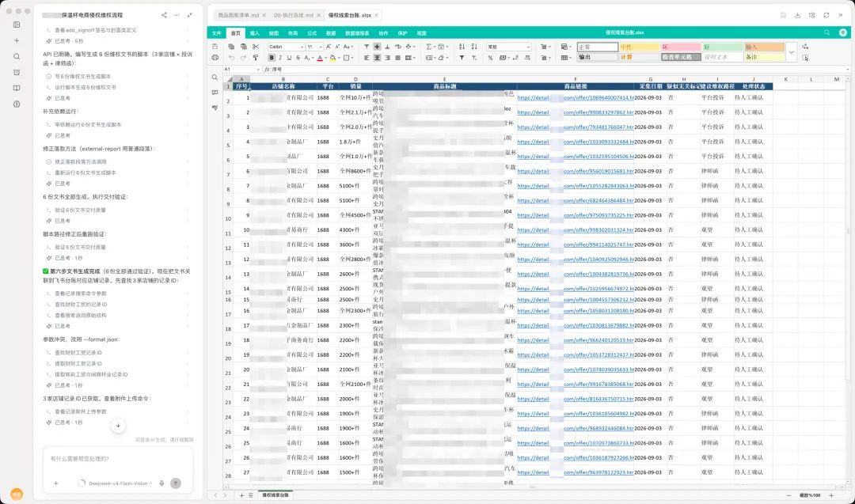The width and height of the screenshot is (855, 504).
Task: Toggle middle vertical alignment
Action: point(377,47)
